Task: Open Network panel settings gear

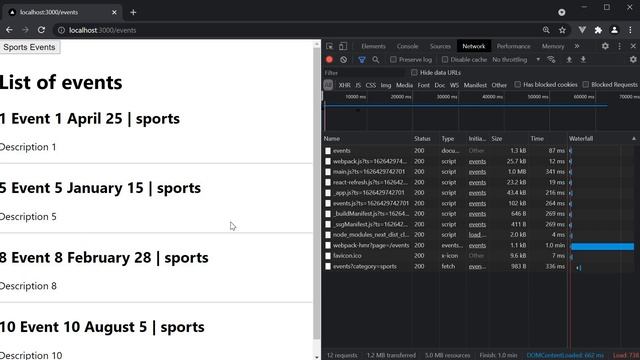Action: tap(633, 60)
